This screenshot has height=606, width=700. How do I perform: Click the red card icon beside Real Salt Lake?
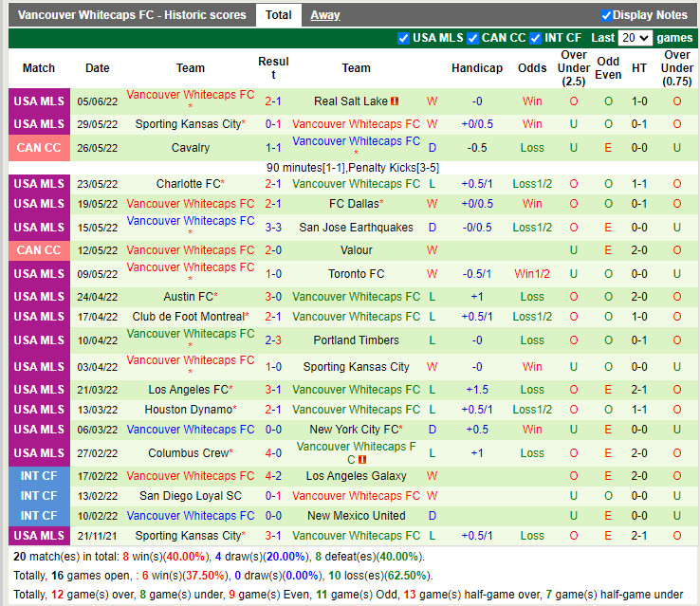click(395, 101)
